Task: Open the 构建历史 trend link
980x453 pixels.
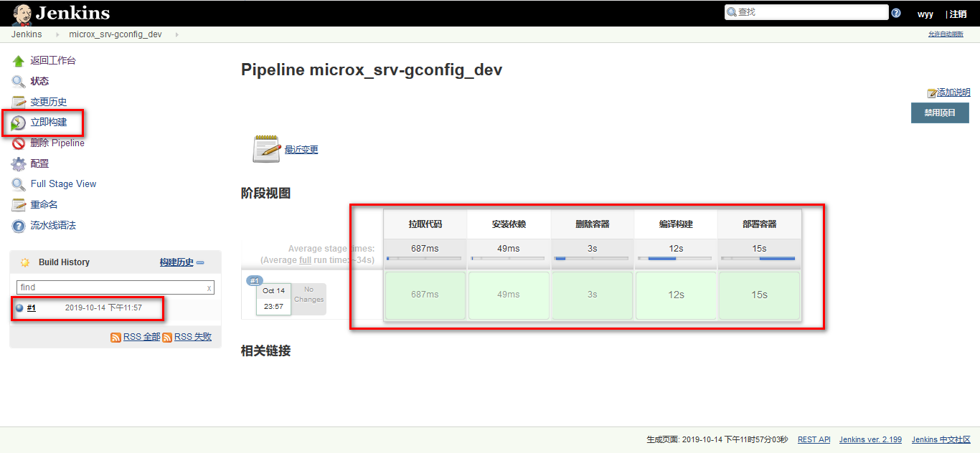Action: (176, 262)
